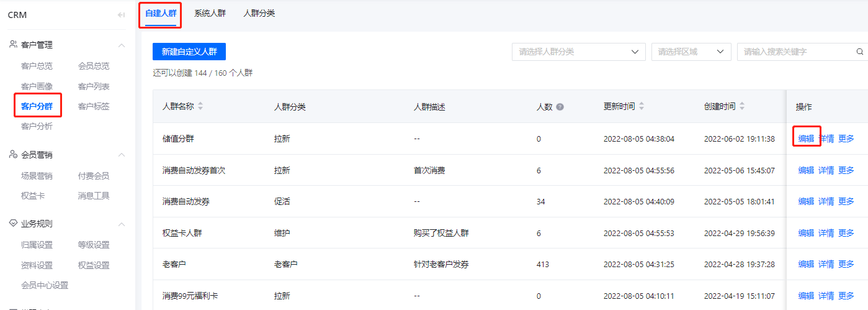
Task: Collapse the CRM sidebar with arrow icon
Action: pyautogui.click(x=122, y=15)
